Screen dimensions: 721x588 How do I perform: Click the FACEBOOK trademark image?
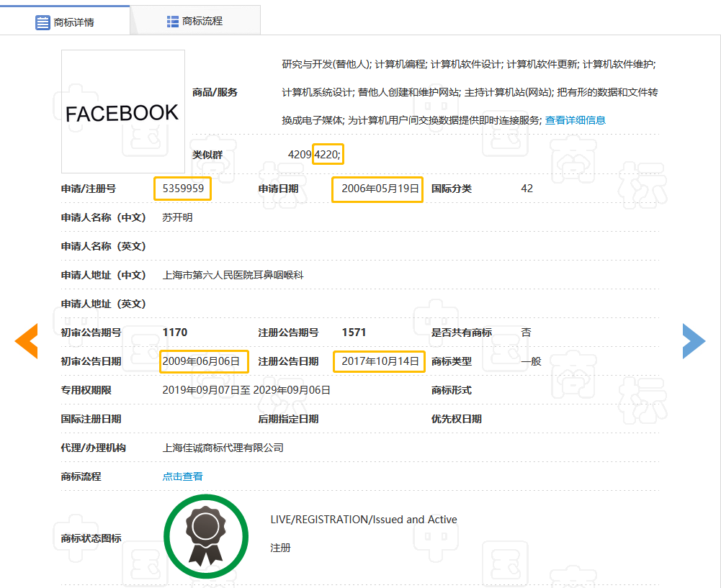(123, 112)
